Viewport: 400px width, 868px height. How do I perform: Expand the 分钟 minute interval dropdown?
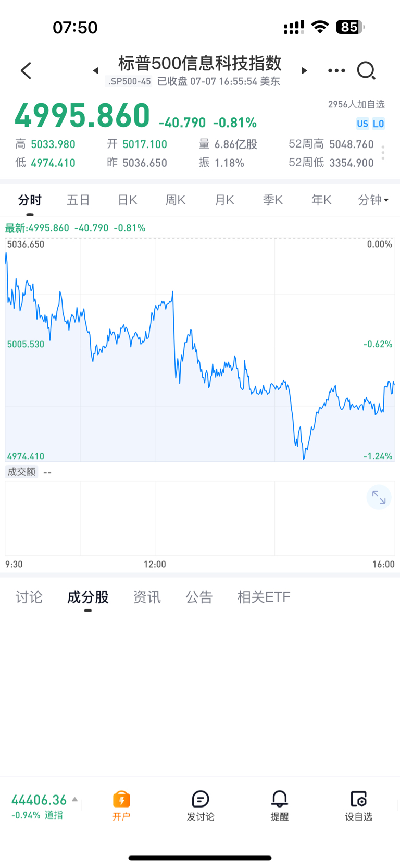(x=373, y=200)
